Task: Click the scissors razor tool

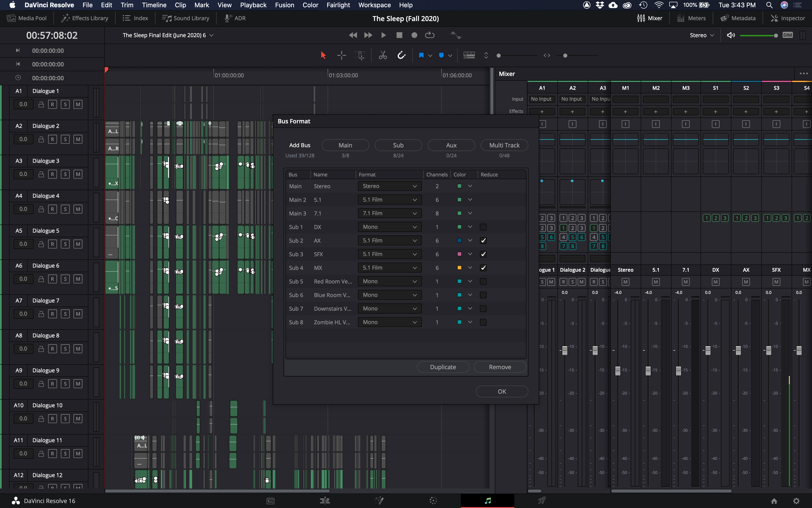Action: tap(383, 55)
